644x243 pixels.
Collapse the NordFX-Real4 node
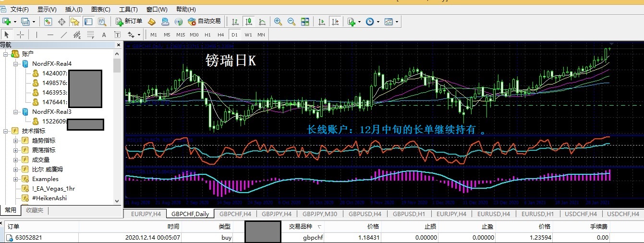16,63
